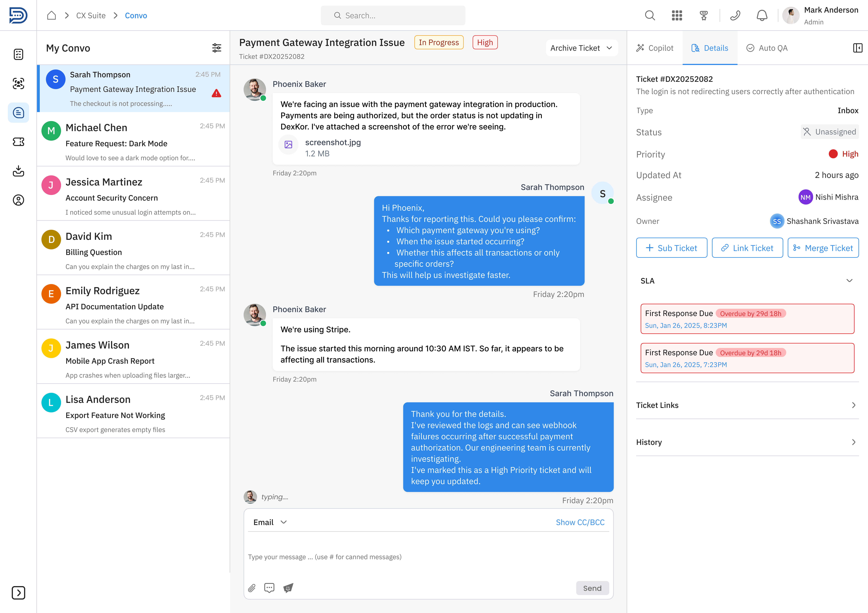Send the message with Send button
Image resolution: width=868 pixels, height=613 pixels.
click(592, 588)
